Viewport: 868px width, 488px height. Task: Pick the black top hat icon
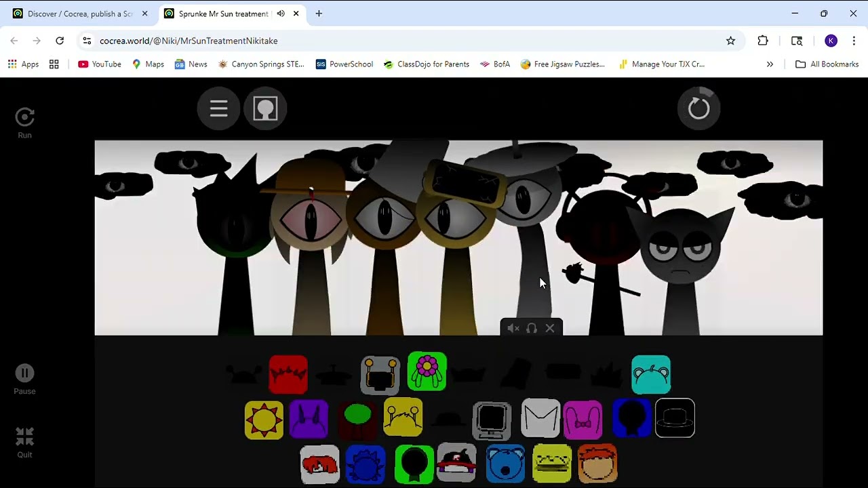[x=675, y=418]
